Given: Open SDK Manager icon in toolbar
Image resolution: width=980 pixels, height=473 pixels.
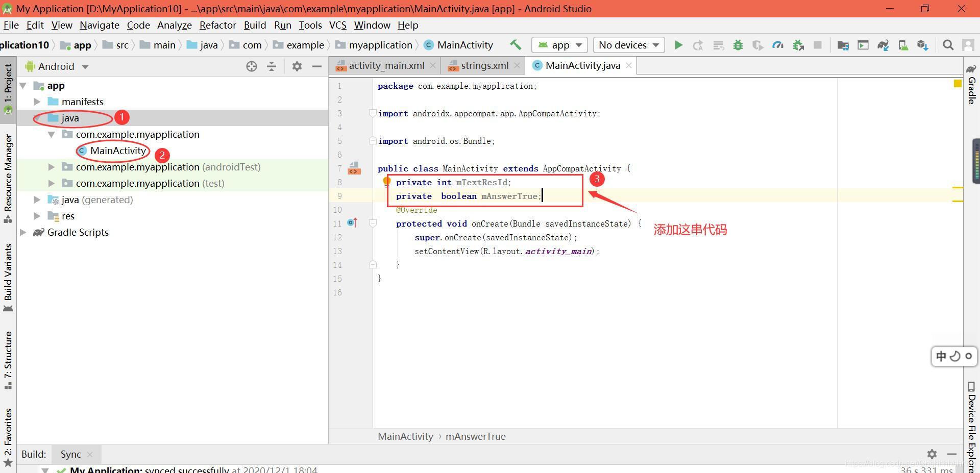Looking at the screenshot, I should pyautogui.click(x=922, y=45).
